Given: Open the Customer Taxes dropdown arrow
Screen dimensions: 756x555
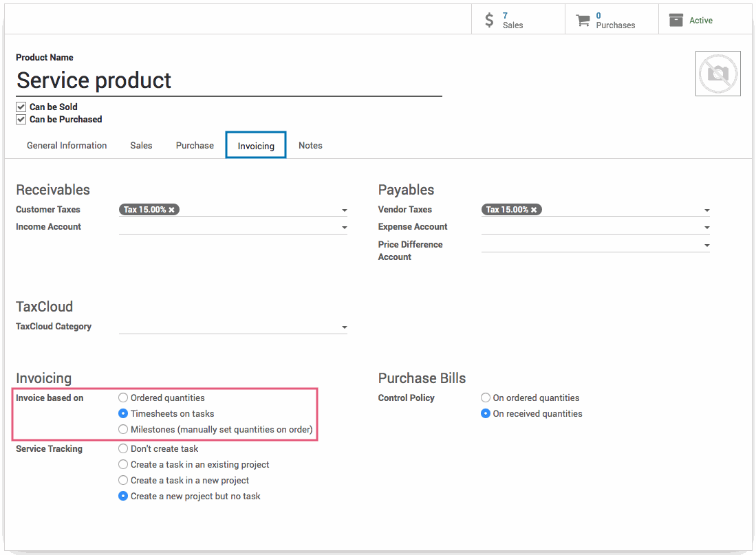Looking at the screenshot, I should (344, 210).
